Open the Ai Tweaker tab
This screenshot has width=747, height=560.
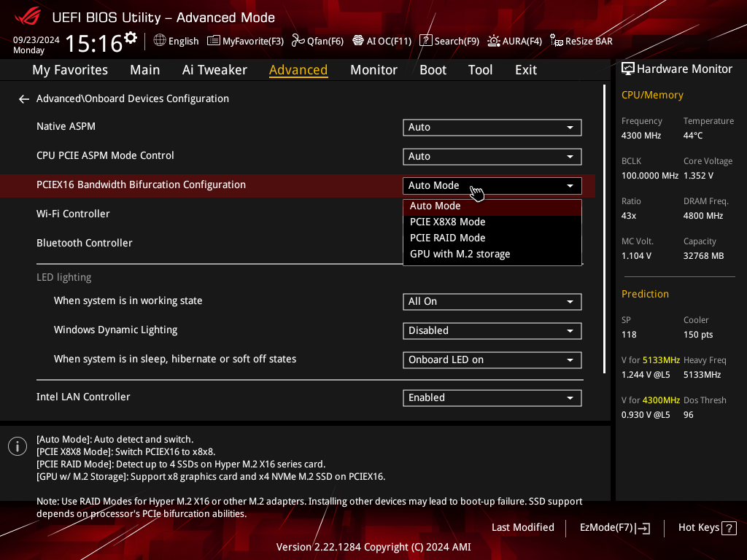click(x=214, y=70)
